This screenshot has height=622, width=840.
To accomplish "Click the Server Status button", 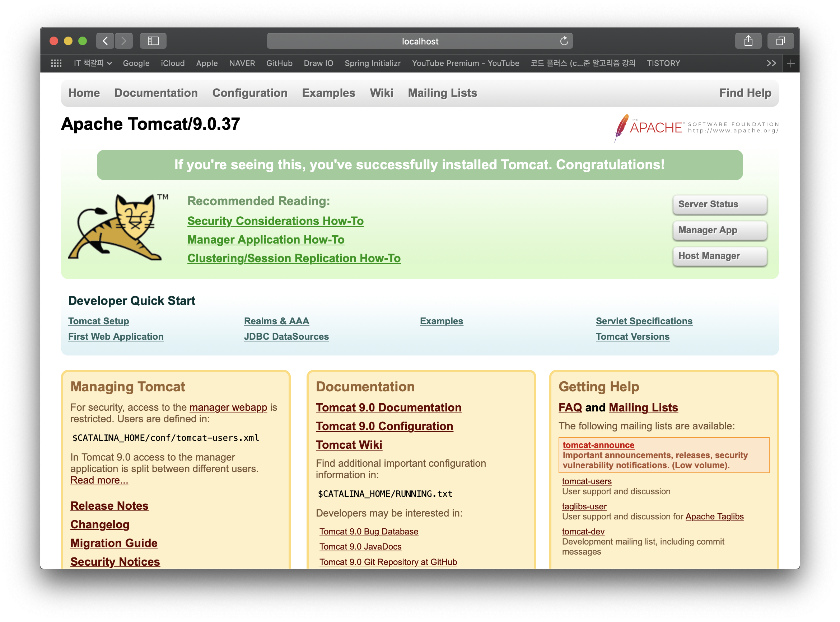I will 719,204.
